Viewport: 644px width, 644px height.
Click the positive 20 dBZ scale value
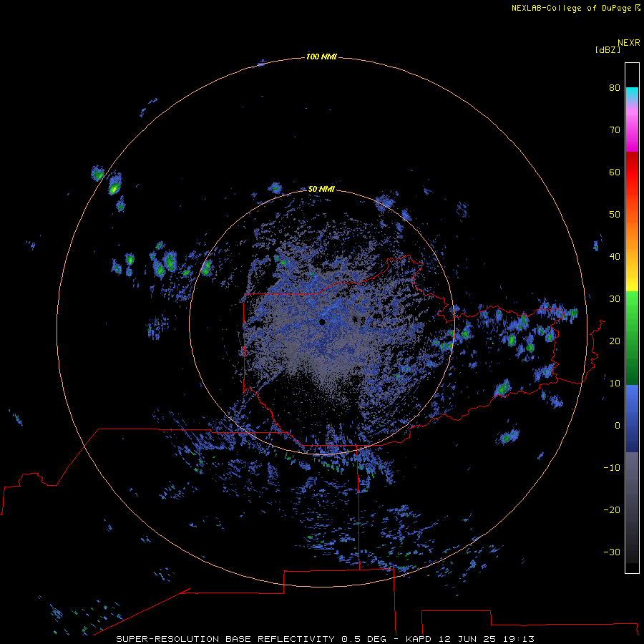pyautogui.click(x=615, y=341)
